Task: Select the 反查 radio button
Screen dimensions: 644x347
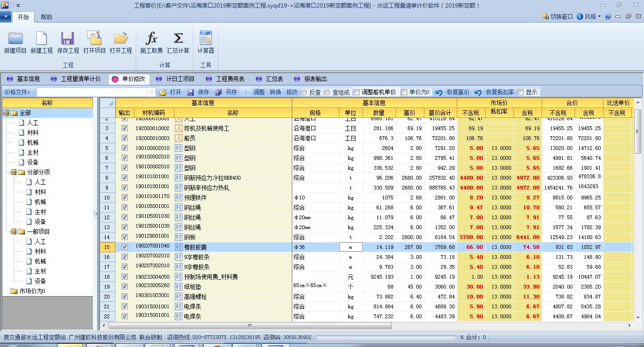Action: click(304, 92)
